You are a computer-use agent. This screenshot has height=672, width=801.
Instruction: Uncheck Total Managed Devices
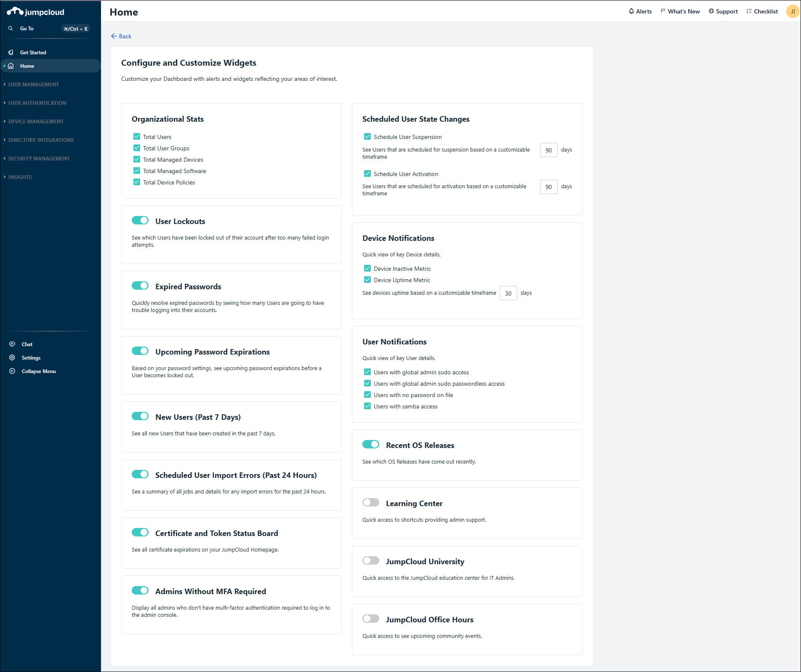click(x=136, y=159)
